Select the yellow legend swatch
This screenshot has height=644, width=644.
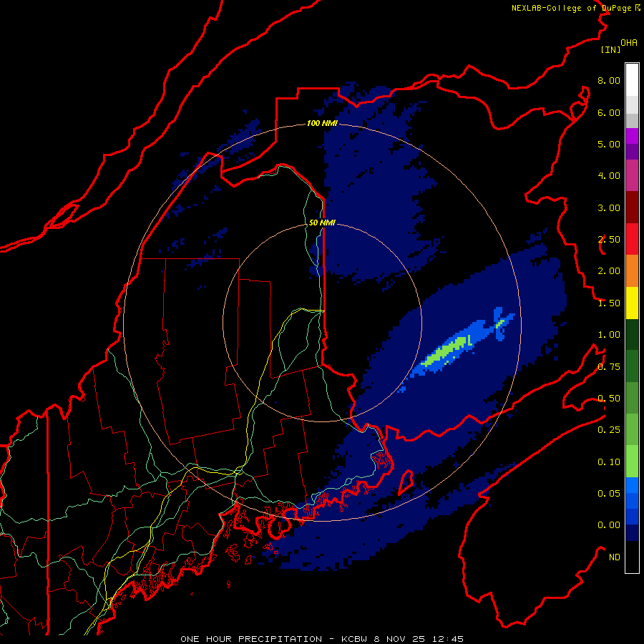click(632, 303)
